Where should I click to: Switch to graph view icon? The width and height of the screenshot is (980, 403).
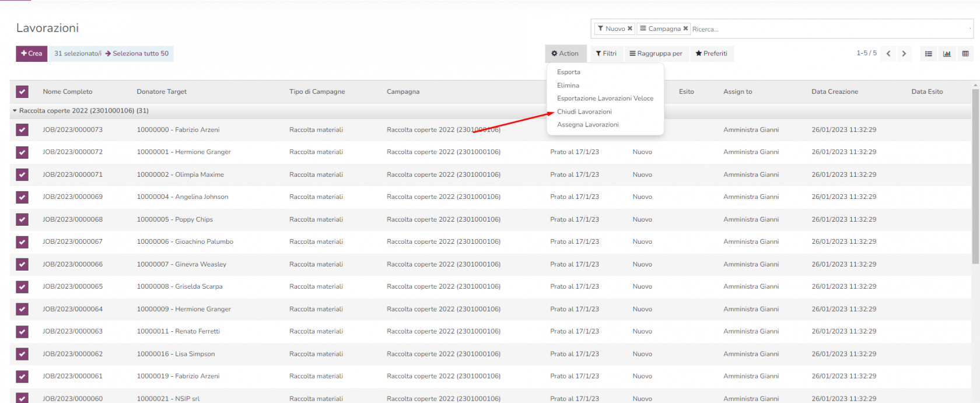click(x=947, y=54)
